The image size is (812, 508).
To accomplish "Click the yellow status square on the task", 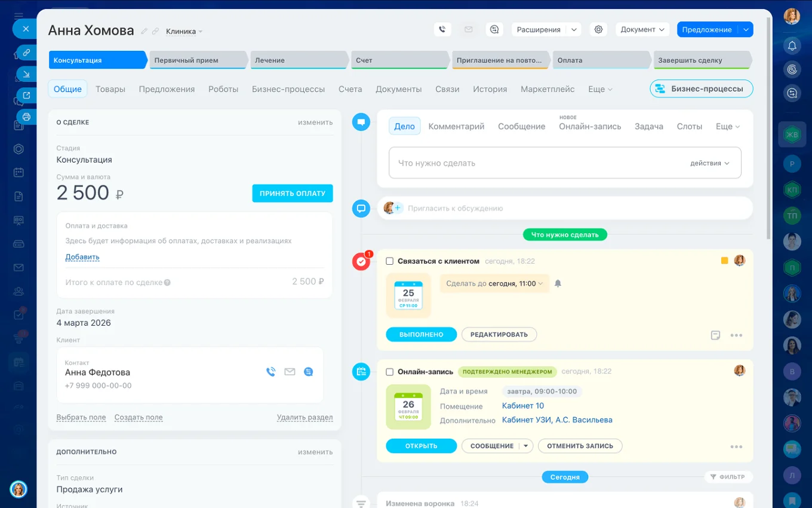I will point(724,260).
